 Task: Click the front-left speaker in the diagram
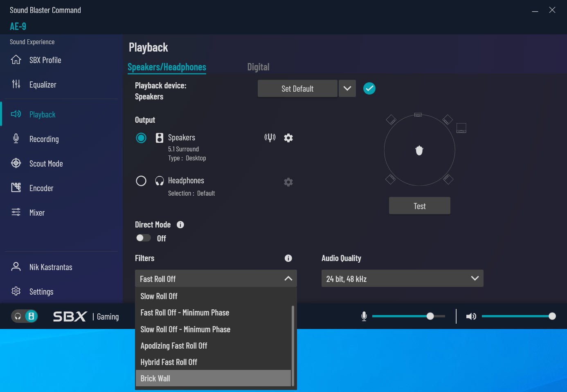391,119
